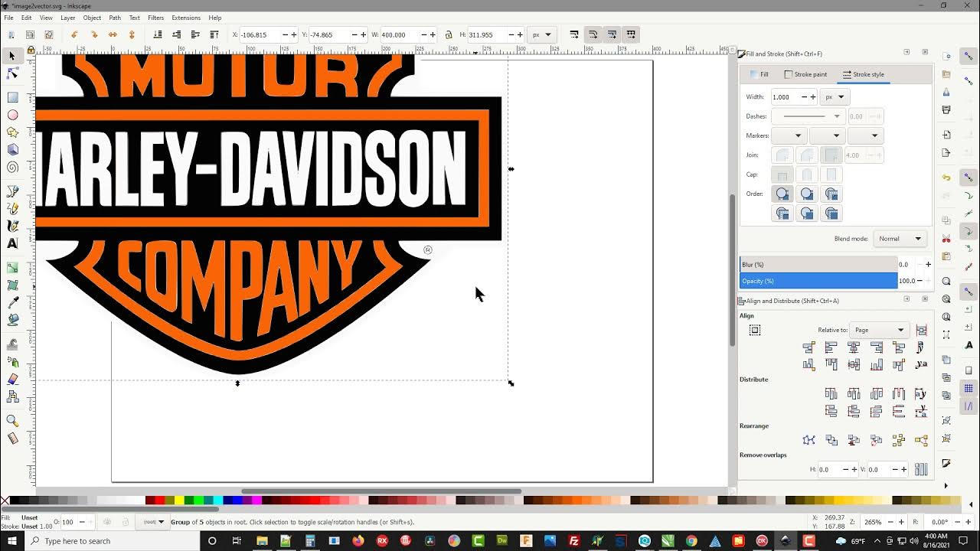This screenshot has height=551, width=980.
Task: Select the Color Dropper tool
Action: pyautogui.click(x=12, y=303)
